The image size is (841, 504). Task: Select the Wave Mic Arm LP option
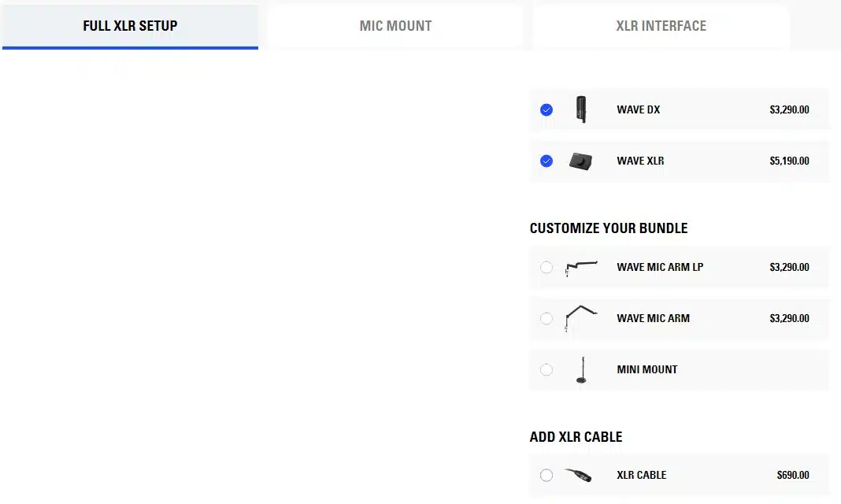[546, 267]
